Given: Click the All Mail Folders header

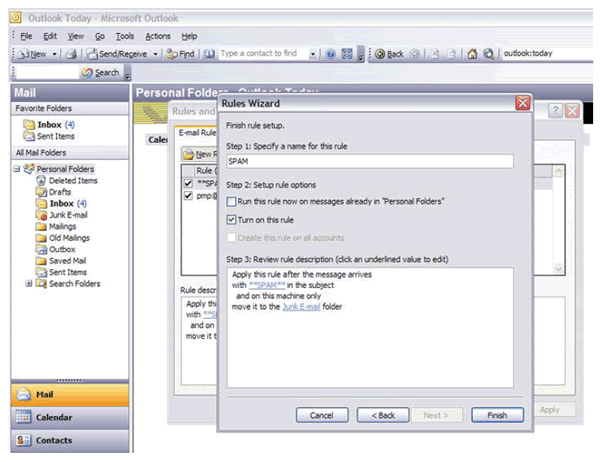Looking at the screenshot, I should pos(70,153).
